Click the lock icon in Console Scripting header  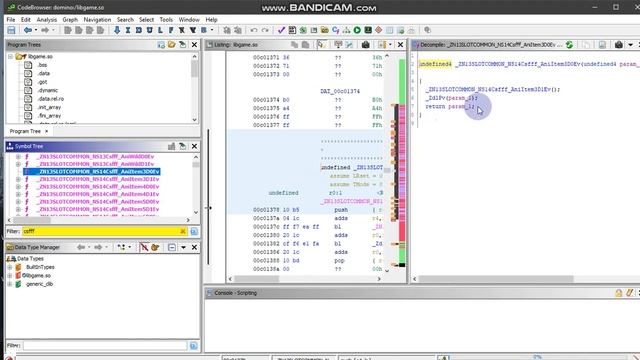click(x=619, y=293)
